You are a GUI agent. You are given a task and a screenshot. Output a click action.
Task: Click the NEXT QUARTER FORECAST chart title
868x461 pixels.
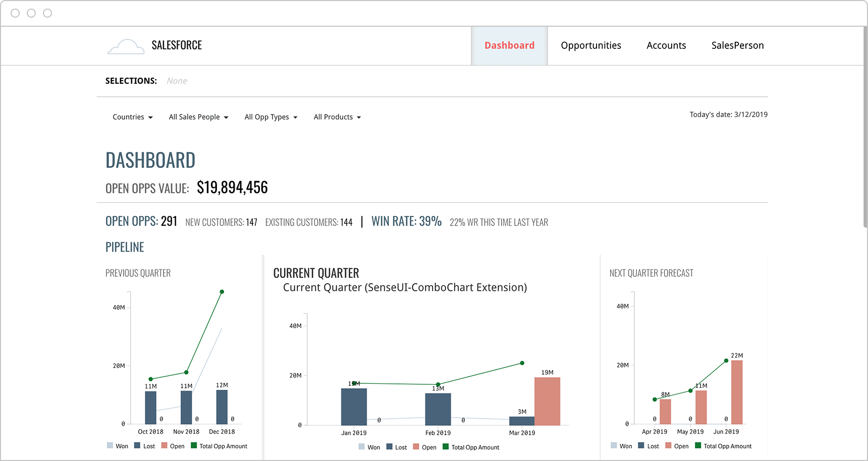coord(651,273)
